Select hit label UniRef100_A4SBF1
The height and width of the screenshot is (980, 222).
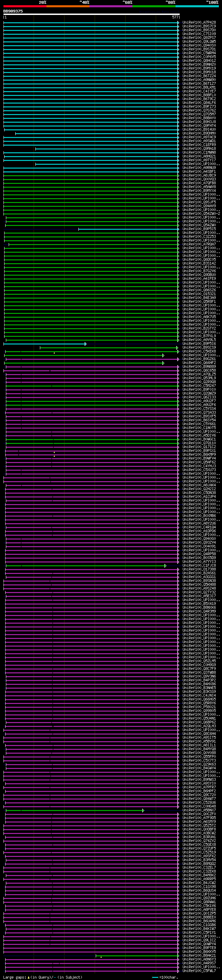pyautogui.click(x=199, y=172)
